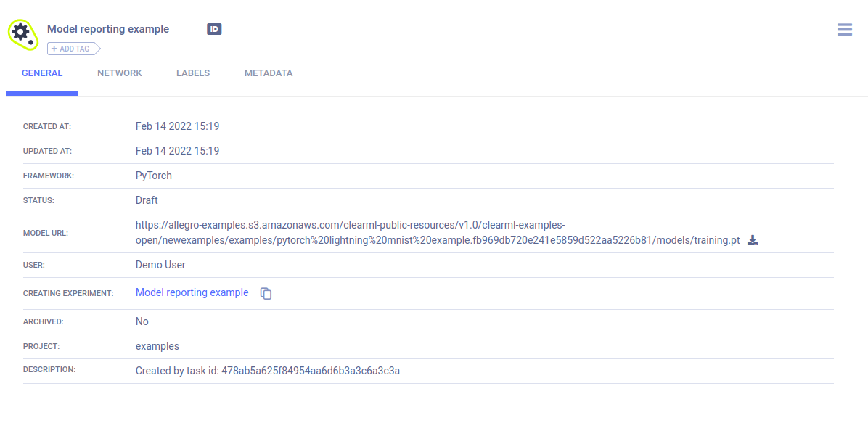Open the Model reporting example experiment link

pos(192,292)
